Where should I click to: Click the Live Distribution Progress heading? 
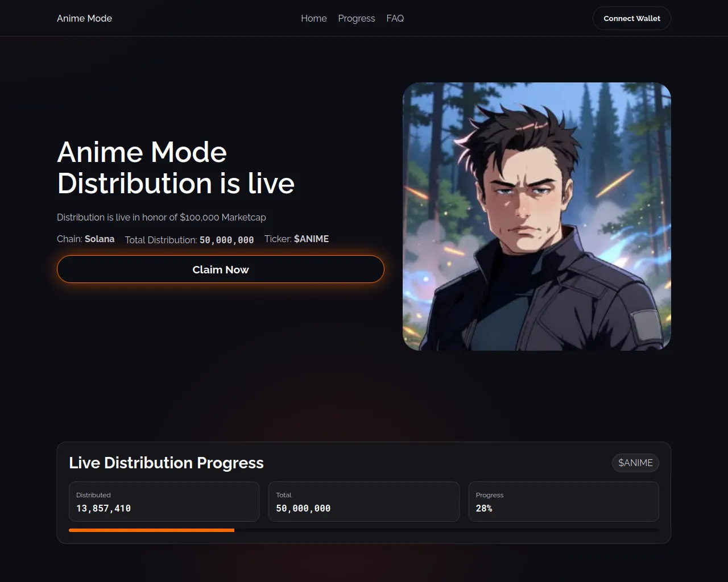click(x=166, y=463)
